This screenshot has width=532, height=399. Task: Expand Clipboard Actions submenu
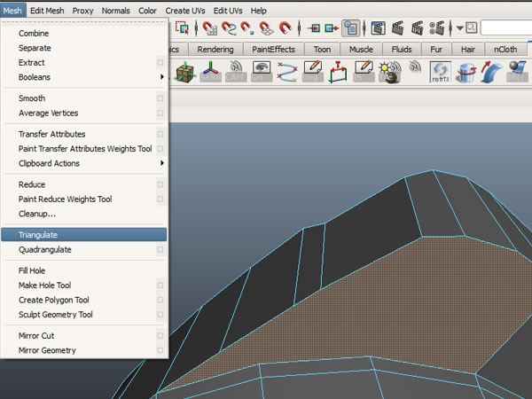[161, 163]
